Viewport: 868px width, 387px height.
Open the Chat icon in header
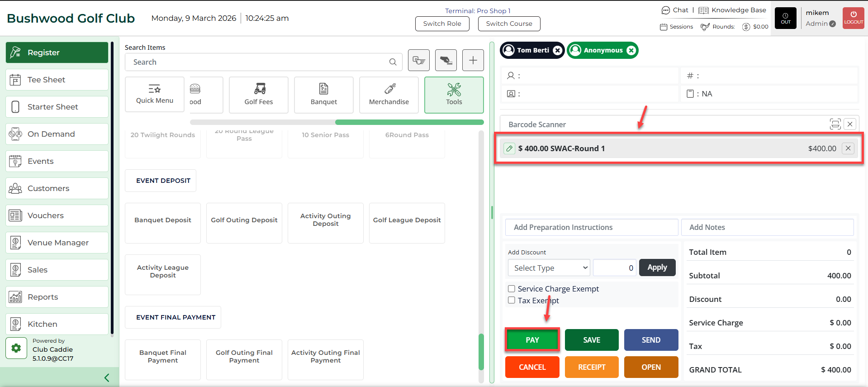pos(666,10)
